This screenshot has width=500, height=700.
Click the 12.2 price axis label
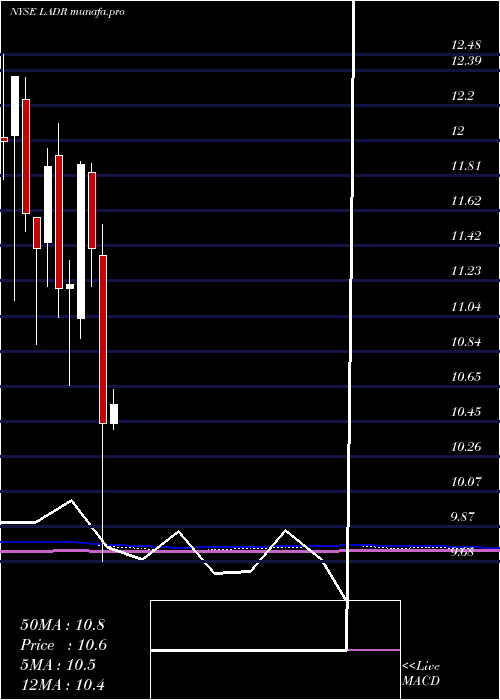click(463, 96)
